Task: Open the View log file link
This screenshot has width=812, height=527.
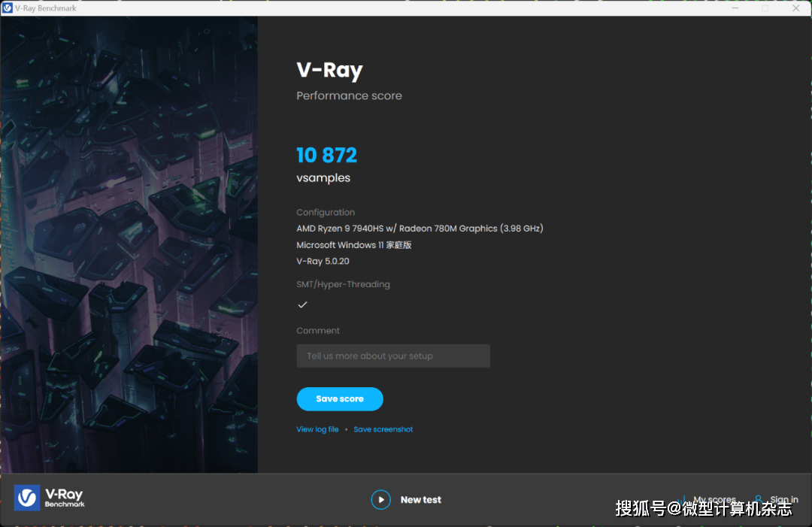Action: point(317,429)
